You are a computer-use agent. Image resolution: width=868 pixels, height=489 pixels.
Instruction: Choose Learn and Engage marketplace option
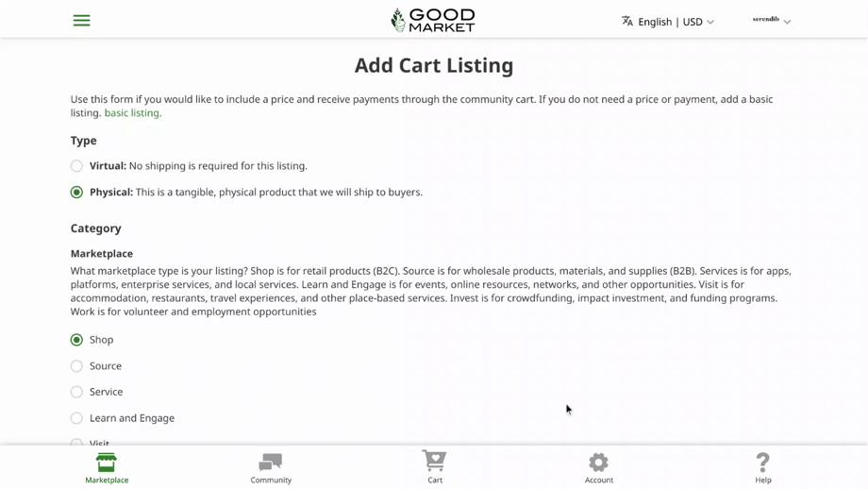tap(76, 418)
